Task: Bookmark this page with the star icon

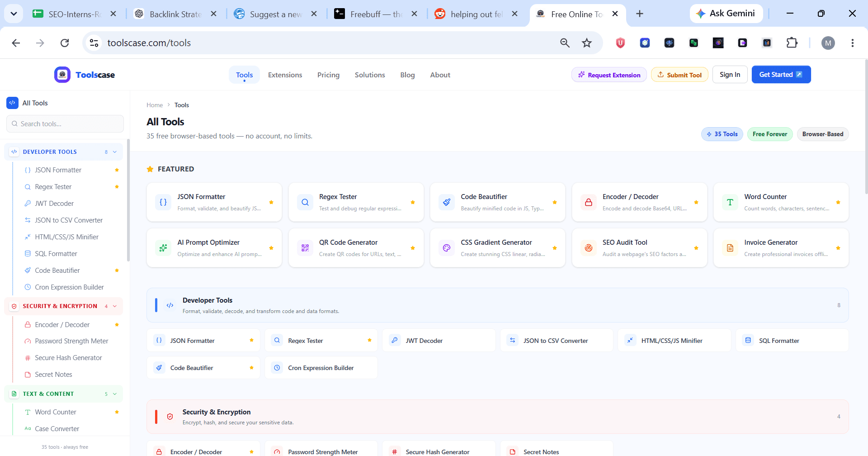Action: click(x=587, y=43)
